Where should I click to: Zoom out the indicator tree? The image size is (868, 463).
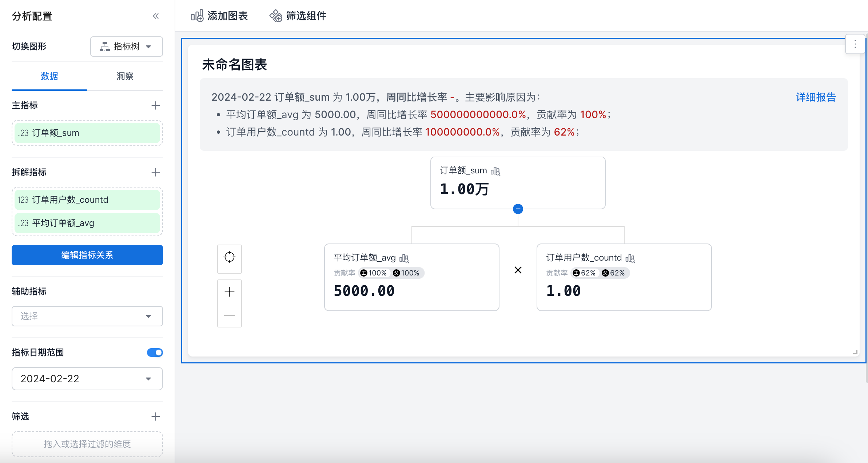pyautogui.click(x=230, y=315)
